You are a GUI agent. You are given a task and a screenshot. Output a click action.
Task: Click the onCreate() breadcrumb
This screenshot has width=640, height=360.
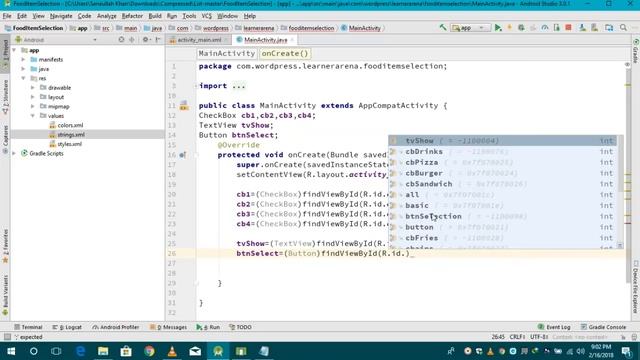click(x=285, y=53)
